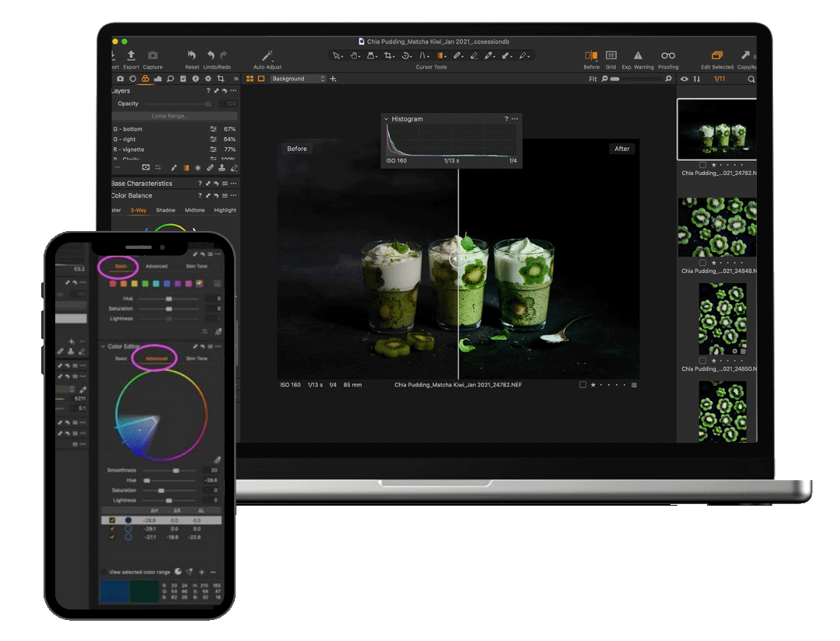840x641 pixels.
Task: Open the Exposure histogram tool tab icon
Action: pyautogui.click(x=157, y=79)
